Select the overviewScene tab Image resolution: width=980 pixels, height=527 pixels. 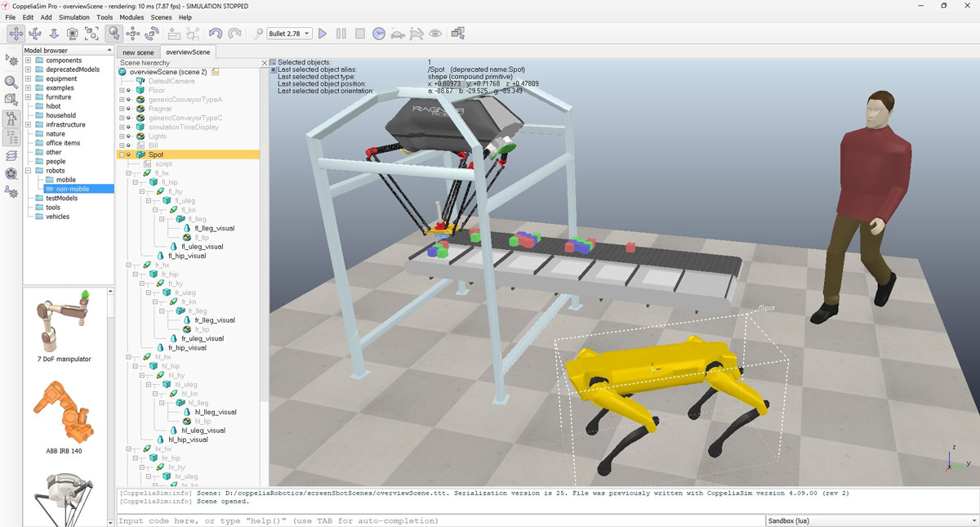click(x=188, y=52)
